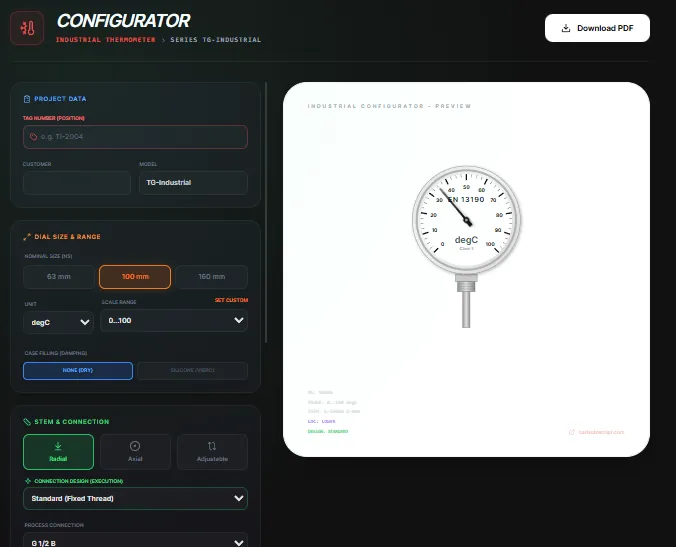Viewport: 676px width, 547px height.
Task: Open the Scale Range 0...100 dropdown
Action: (174, 320)
